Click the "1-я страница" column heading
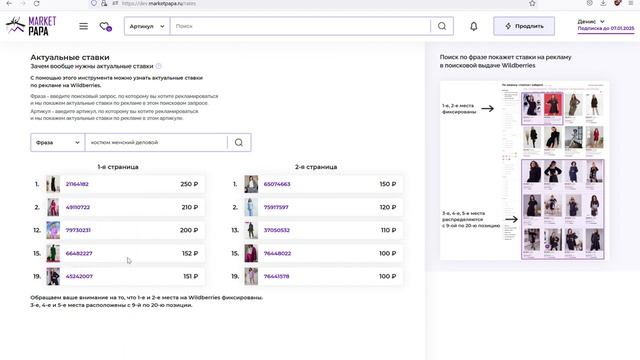Image resolution: width=640 pixels, height=360 pixels. (118, 167)
